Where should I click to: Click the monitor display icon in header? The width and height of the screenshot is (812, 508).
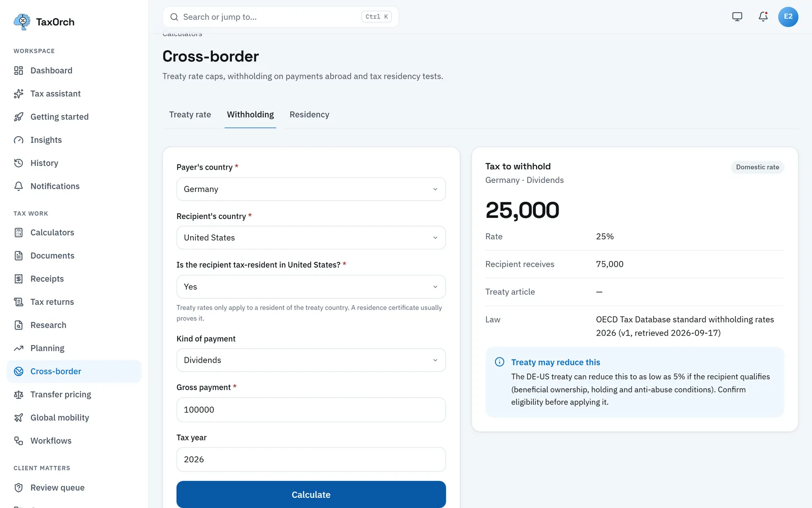737,17
